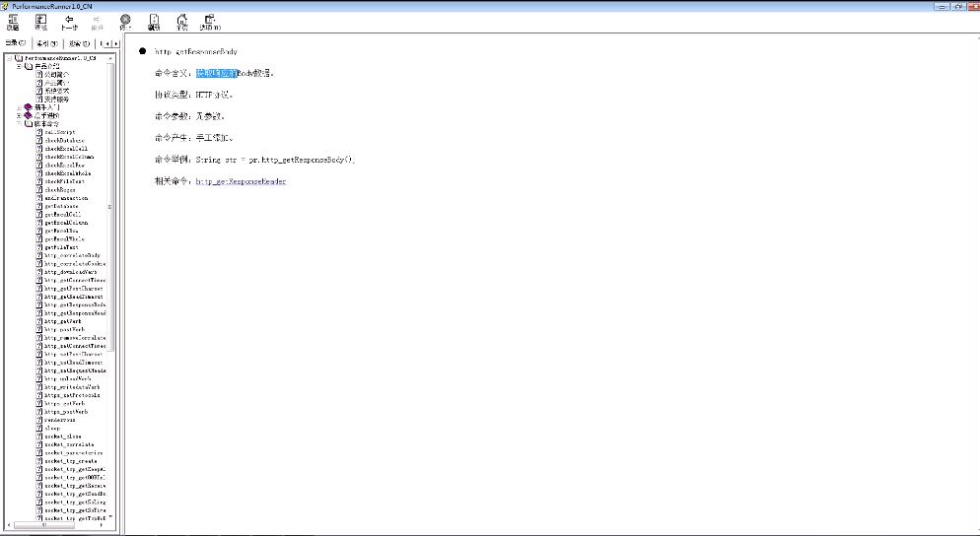Open the callScript topic
The width and height of the screenshot is (980, 536).
(x=60, y=132)
